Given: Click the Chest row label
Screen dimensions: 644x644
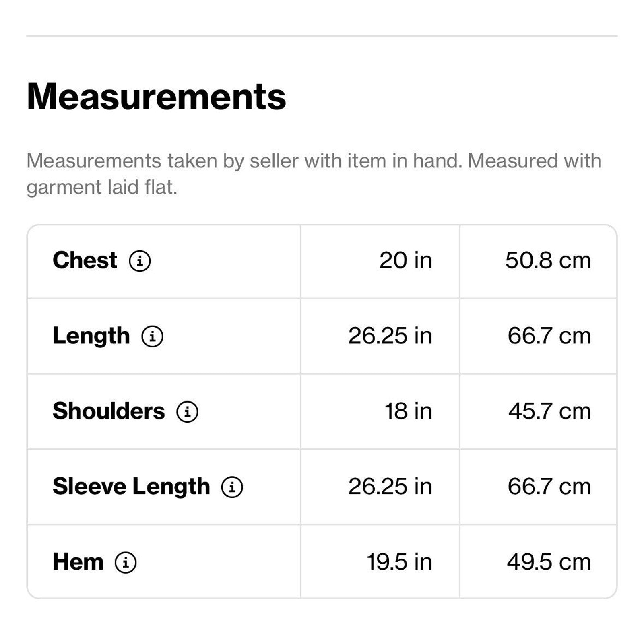Looking at the screenshot, I should (85, 260).
